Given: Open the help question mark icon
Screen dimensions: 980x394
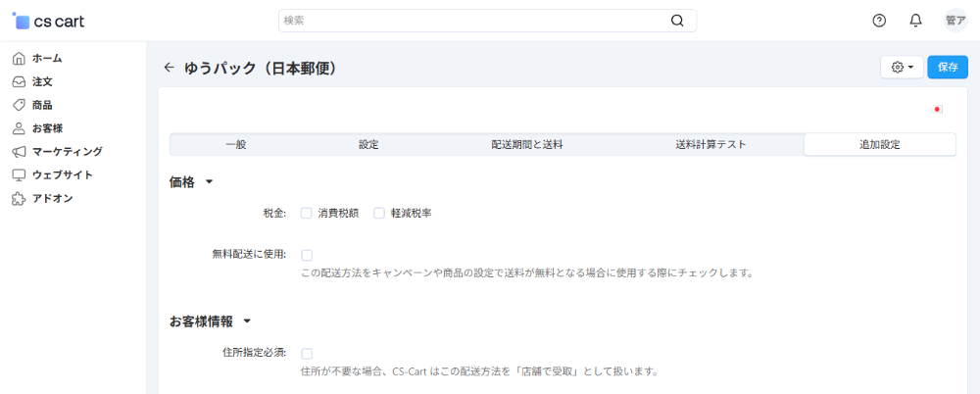Looking at the screenshot, I should click(879, 21).
